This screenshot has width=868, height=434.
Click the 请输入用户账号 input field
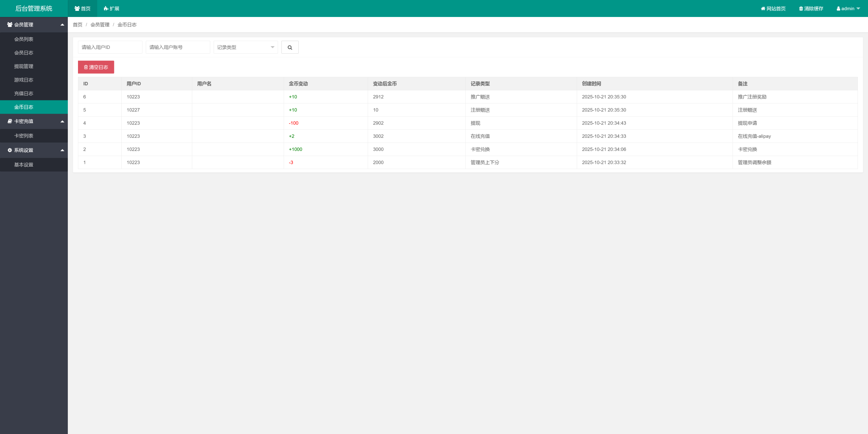click(178, 47)
